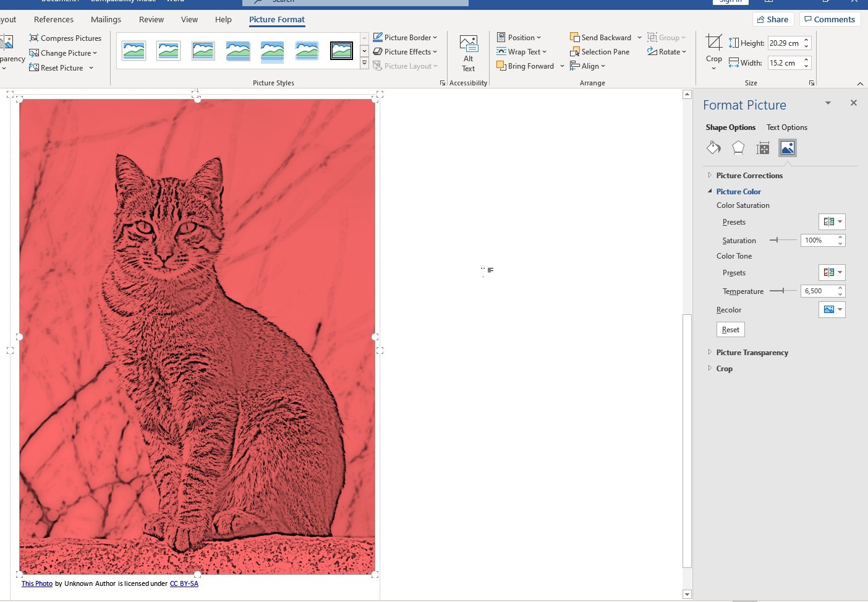Image resolution: width=868 pixels, height=602 pixels.
Task: Open the Fill & Line options icon
Action: coord(713,148)
